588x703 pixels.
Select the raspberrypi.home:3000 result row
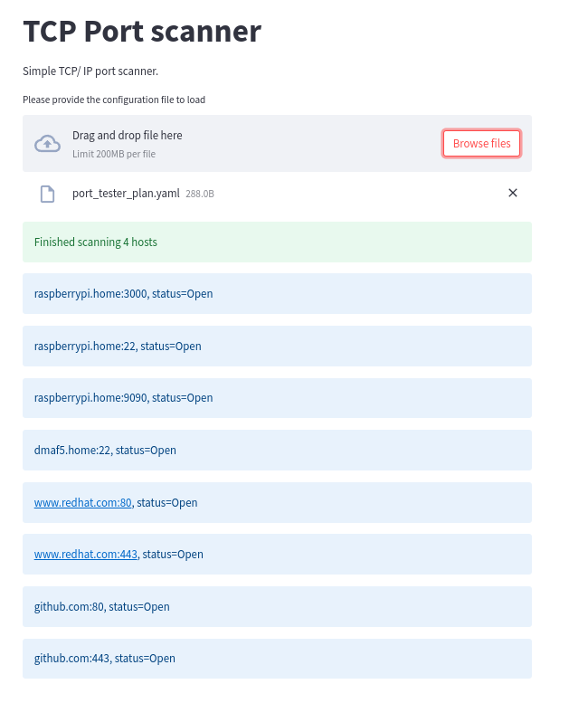(277, 294)
